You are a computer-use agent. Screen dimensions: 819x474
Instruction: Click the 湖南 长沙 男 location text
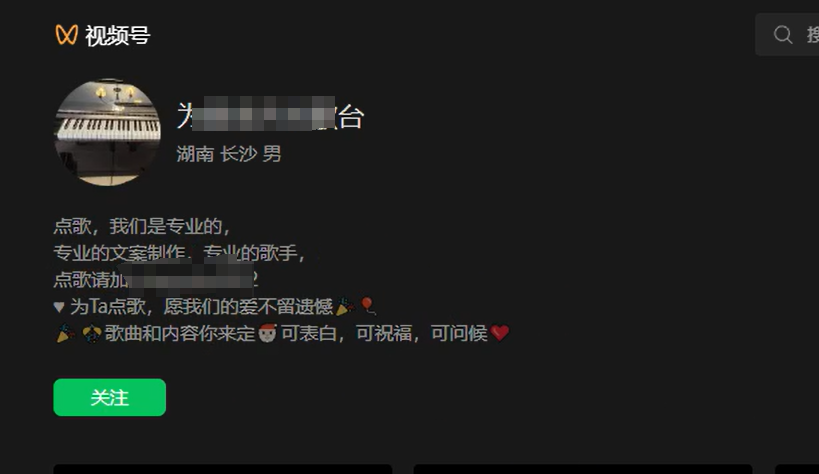tap(229, 154)
